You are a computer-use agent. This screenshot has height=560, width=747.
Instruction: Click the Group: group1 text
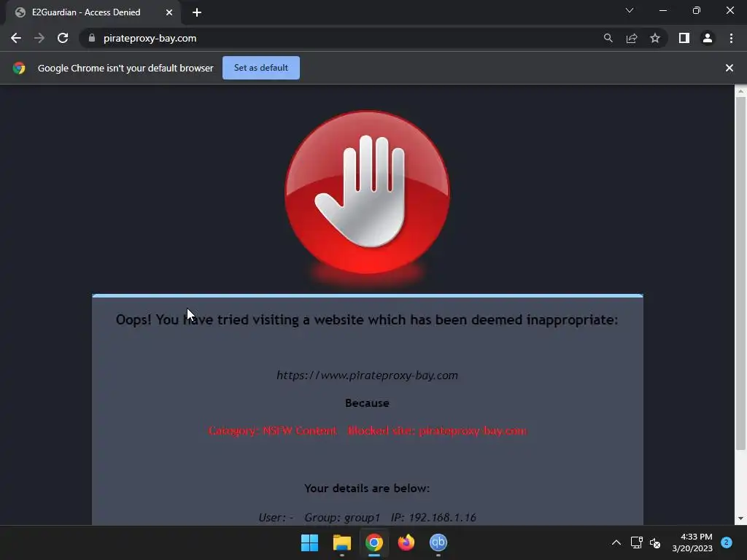point(342,517)
